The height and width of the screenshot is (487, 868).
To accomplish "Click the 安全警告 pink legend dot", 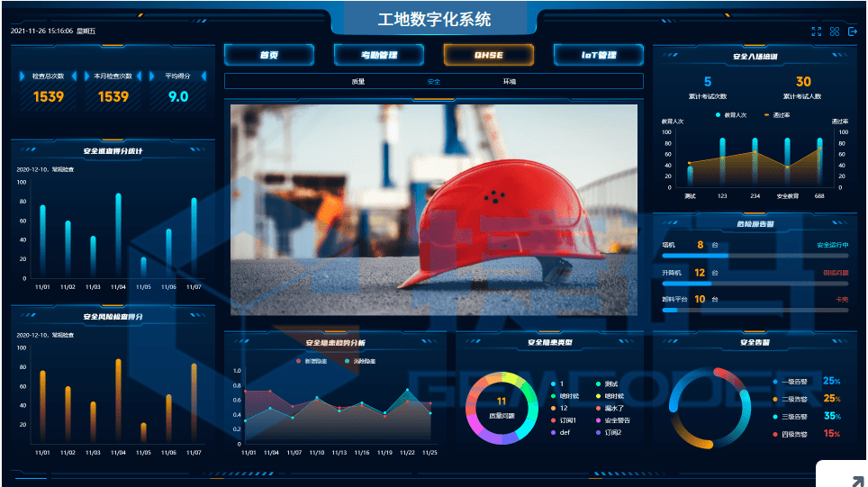I will 598,420.
